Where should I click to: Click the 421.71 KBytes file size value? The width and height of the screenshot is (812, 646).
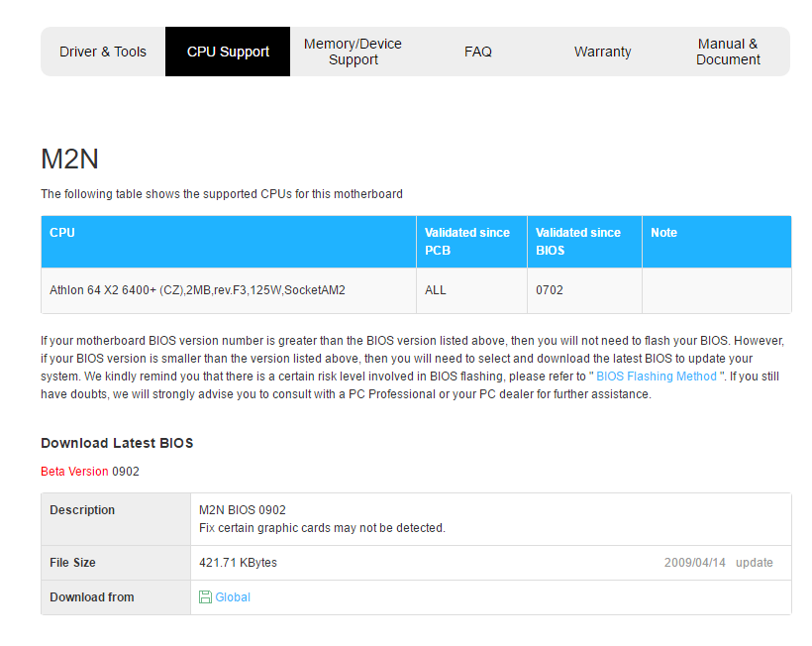click(x=239, y=563)
